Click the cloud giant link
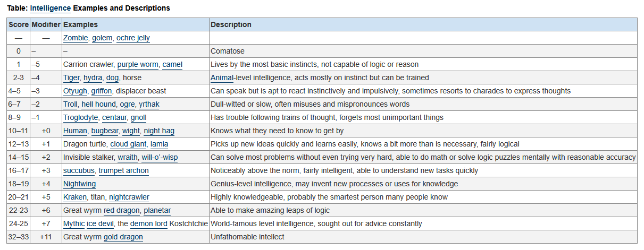This screenshot has height=250, width=644. pyautogui.click(x=128, y=144)
